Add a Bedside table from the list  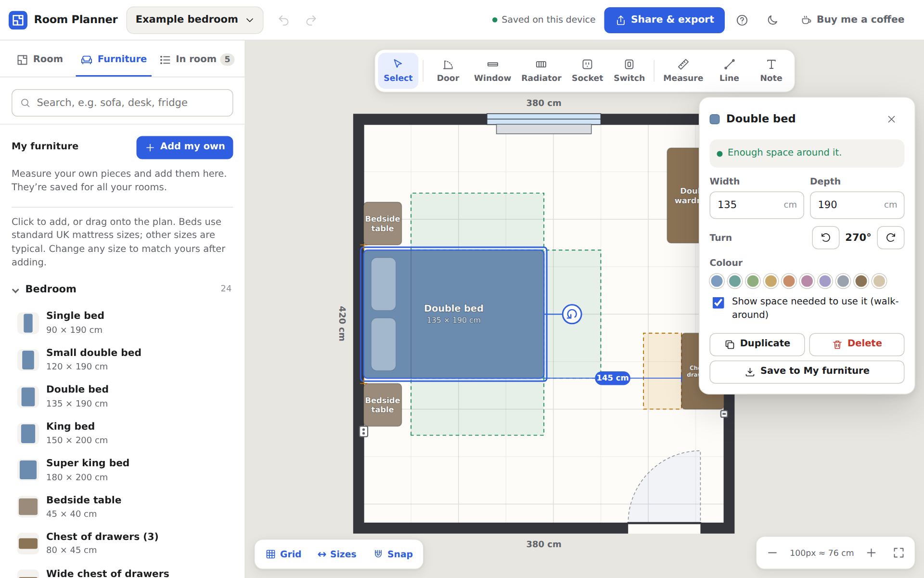coord(122,507)
